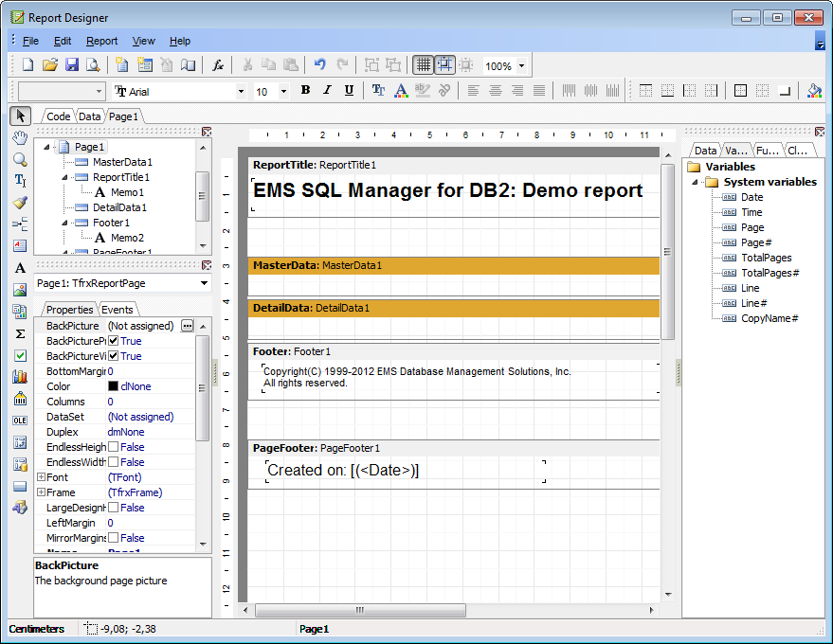Open the expression editor fx icon
Screen dimensions: 833x644
click(x=218, y=65)
